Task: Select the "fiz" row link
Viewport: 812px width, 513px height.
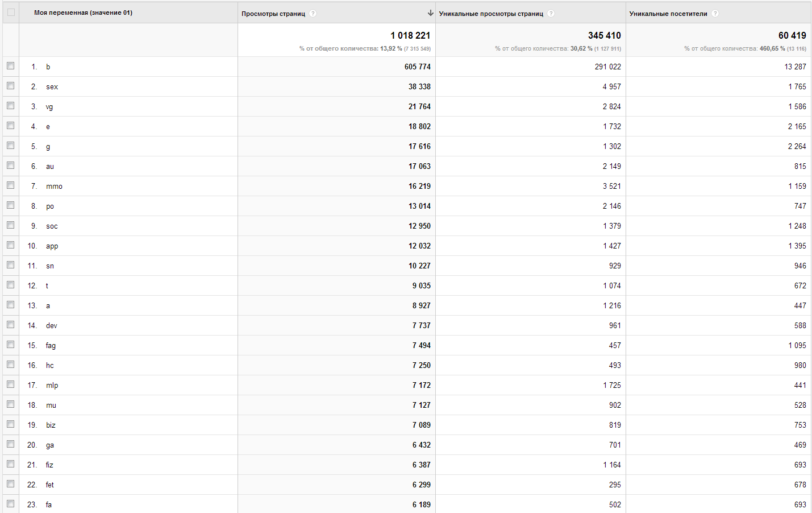Action: point(49,465)
